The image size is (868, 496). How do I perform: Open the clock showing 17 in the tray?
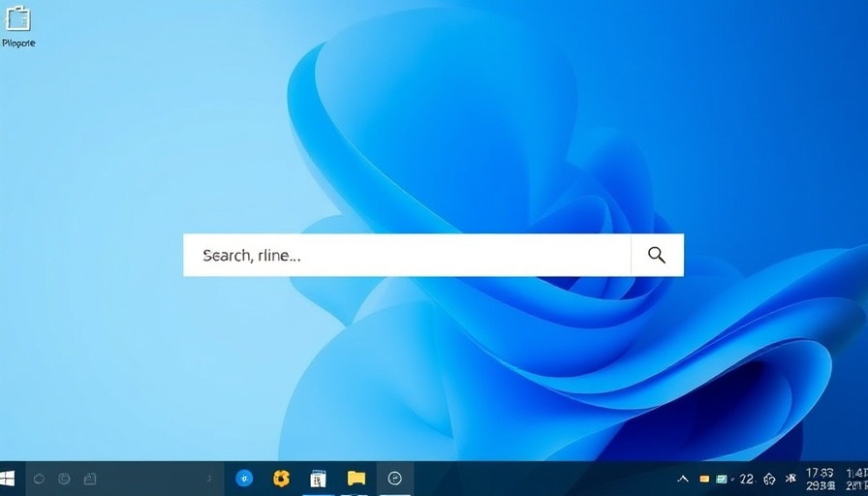click(x=820, y=479)
